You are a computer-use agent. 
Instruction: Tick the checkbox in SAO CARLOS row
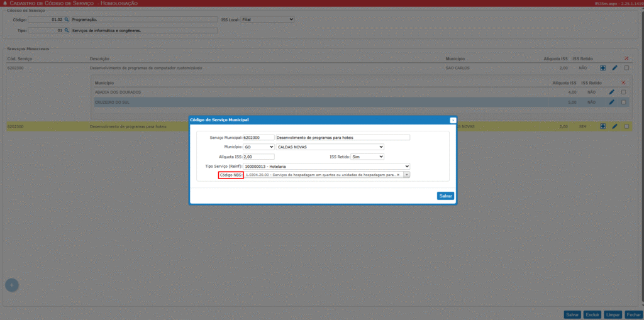pos(626,67)
